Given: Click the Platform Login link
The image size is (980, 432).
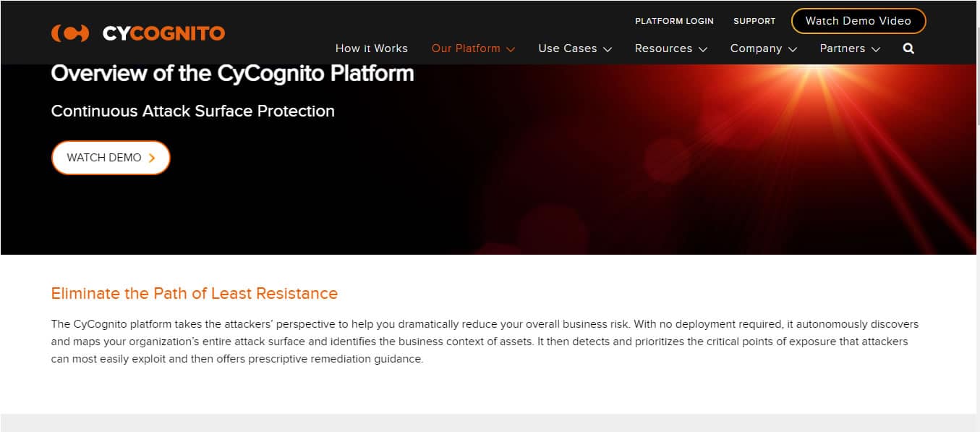Looking at the screenshot, I should (x=674, y=21).
